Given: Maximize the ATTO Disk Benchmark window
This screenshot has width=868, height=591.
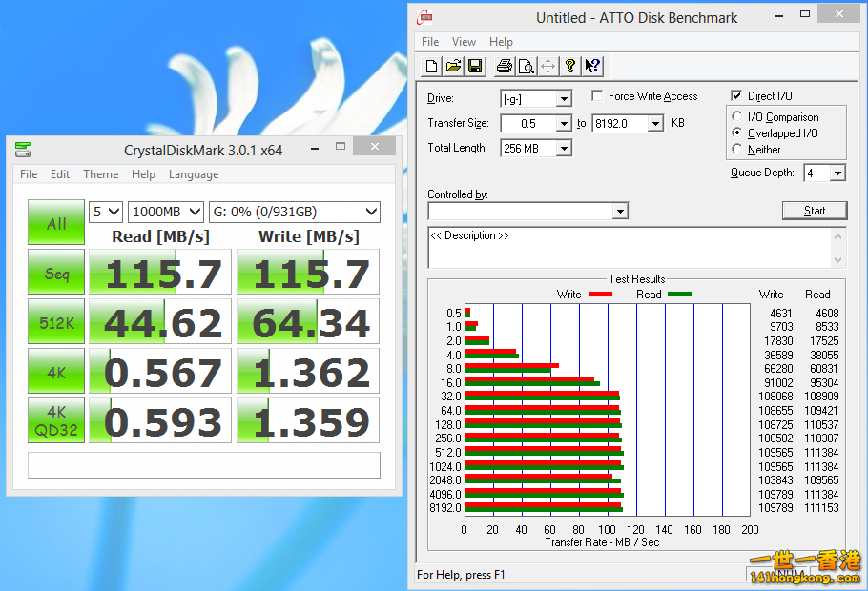Looking at the screenshot, I should click(805, 15).
